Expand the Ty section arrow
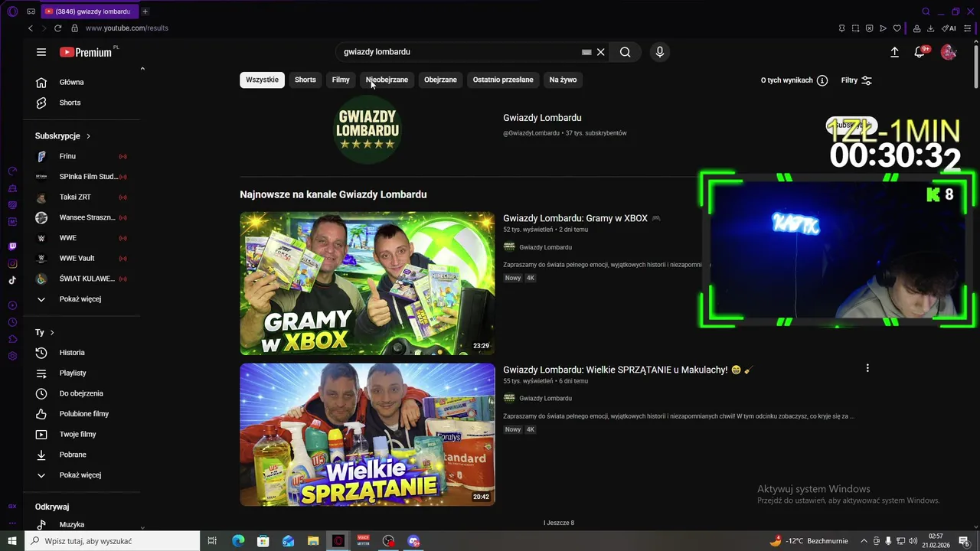The width and height of the screenshot is (980, 551). [x=52, y=333]
